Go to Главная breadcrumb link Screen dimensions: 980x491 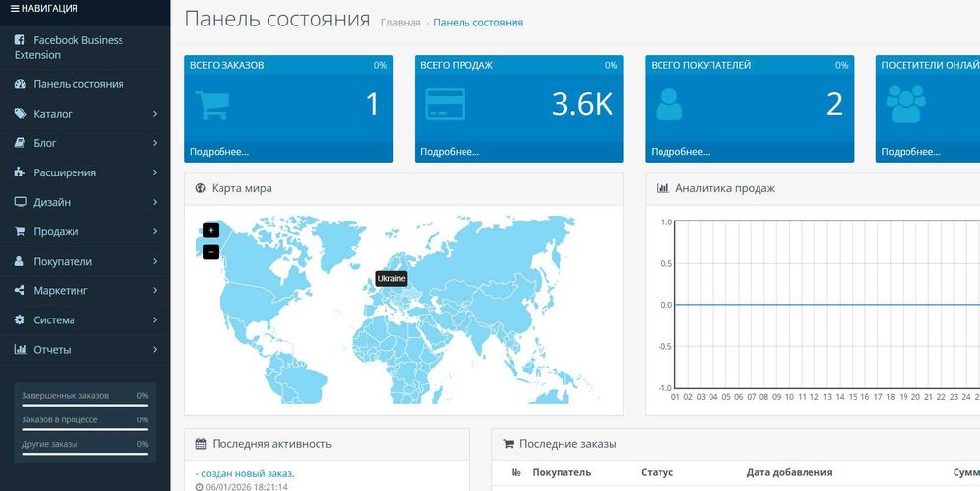[401, 23]
